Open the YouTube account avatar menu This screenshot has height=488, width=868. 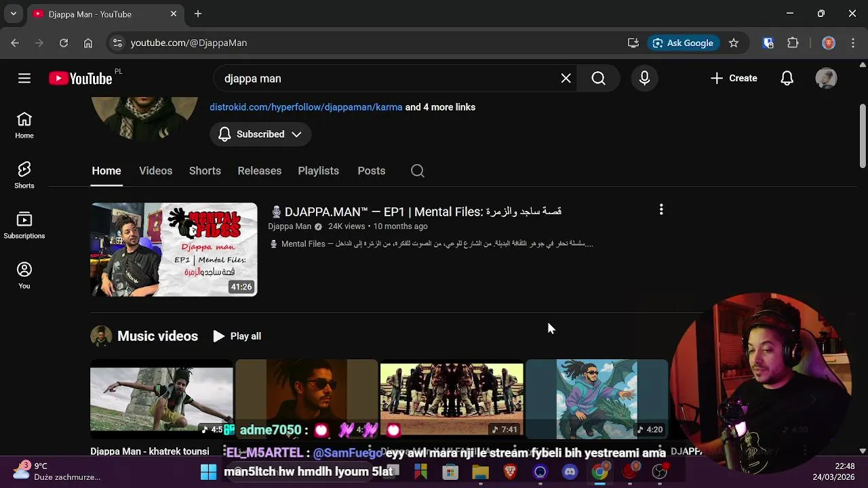[826, 79]
